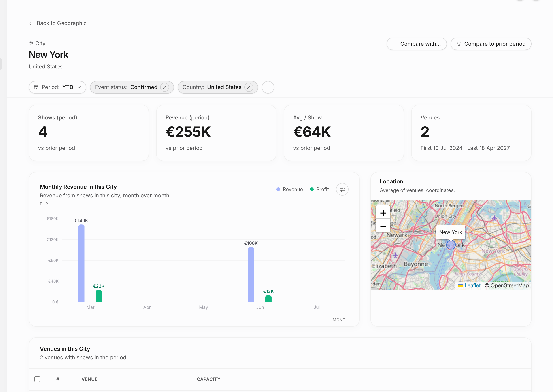Click the Profit legend green dot
Image resolution: width=553 pixels, height=392 pixels.
[312, 189]
